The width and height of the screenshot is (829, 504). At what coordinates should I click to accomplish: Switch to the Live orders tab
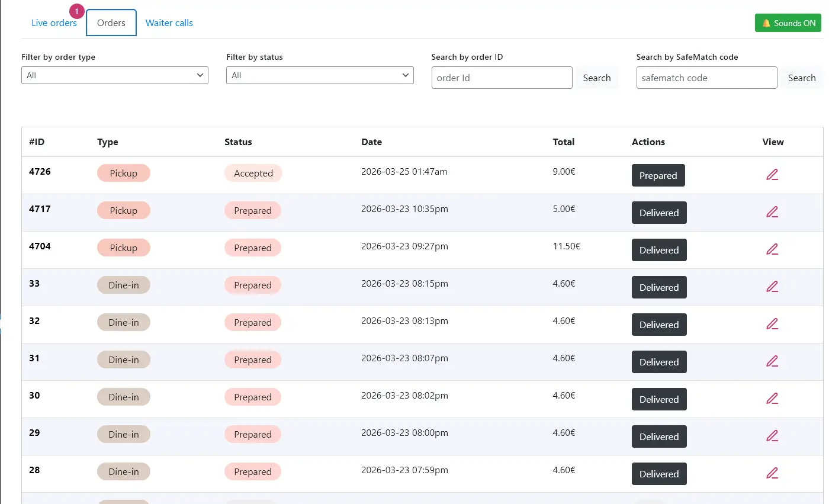[x=54, y=23]
